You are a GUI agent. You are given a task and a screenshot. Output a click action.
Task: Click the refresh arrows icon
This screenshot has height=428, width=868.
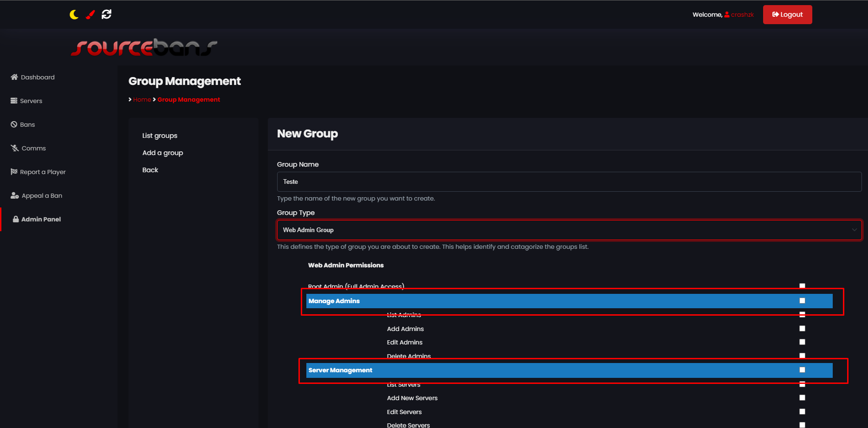click(106, 14)
